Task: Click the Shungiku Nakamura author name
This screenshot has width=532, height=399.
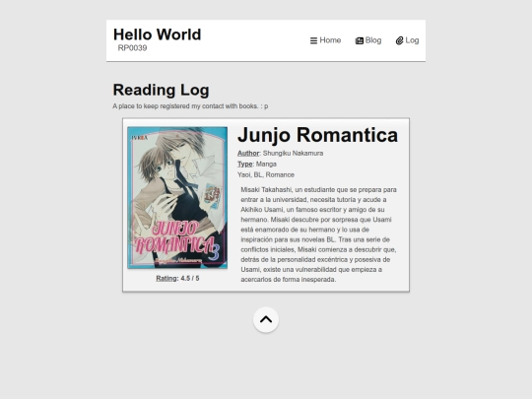Action: (x=294, y=154)
